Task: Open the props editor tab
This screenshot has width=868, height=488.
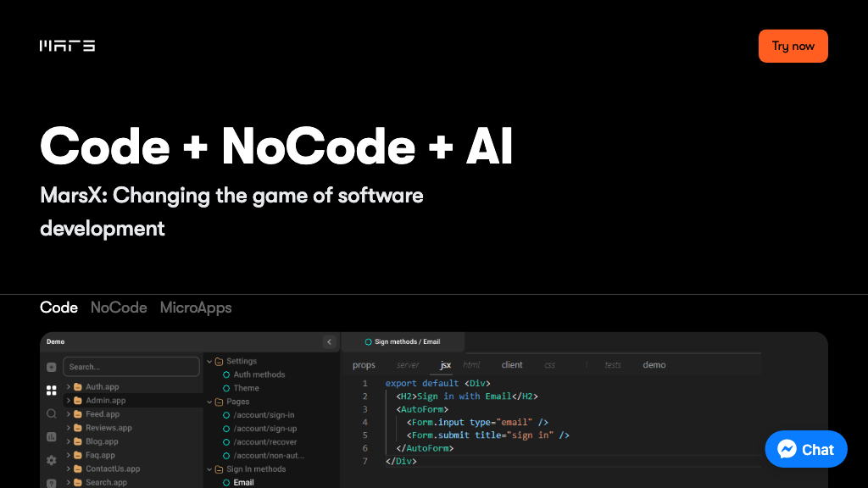Action: (364, 365)
